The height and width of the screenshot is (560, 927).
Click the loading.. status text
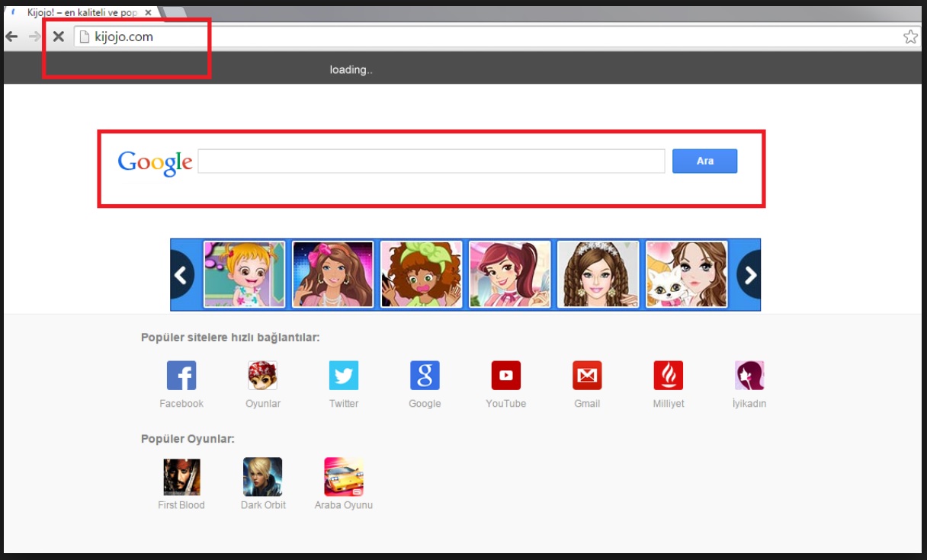click(x=351, y=70)
